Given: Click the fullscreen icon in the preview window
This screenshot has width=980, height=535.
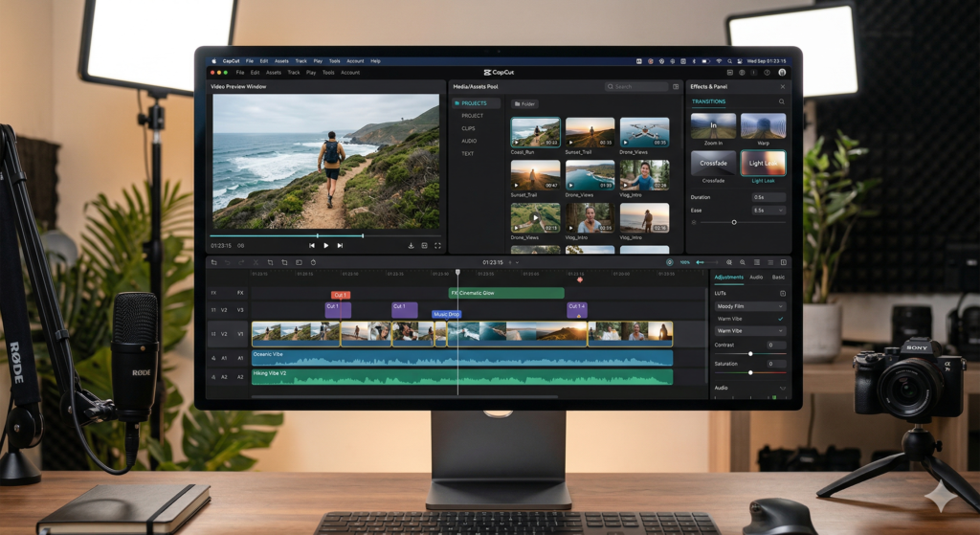Looking at the screenshot, I should (438, 245).
